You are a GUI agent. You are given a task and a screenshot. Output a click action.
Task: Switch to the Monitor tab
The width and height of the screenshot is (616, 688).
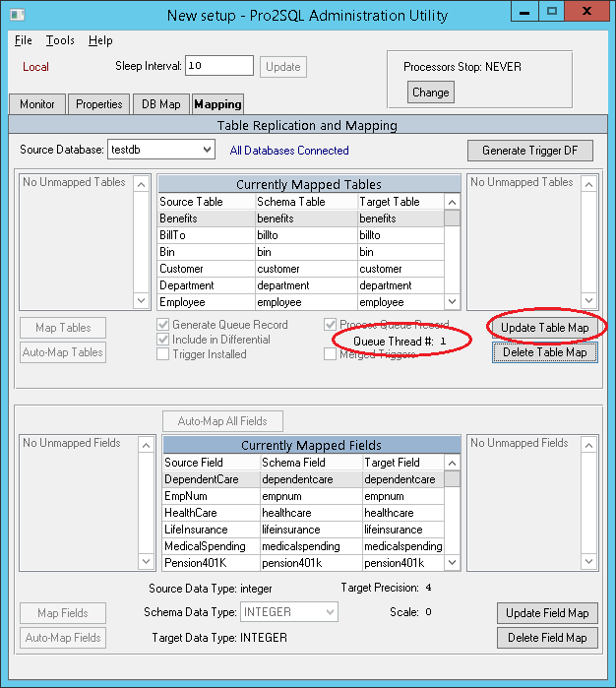coord(37,104)
